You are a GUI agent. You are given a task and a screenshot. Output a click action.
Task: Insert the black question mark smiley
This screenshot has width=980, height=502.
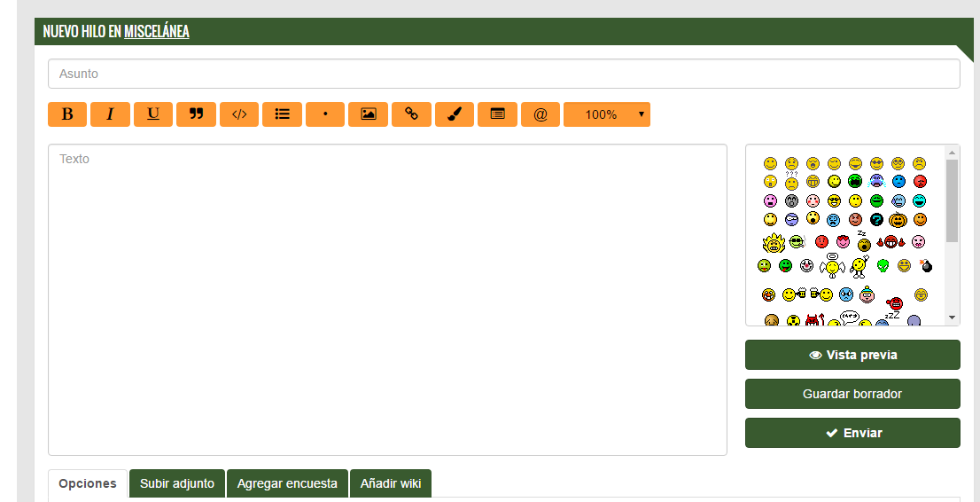pyautogui.click(x=877, y=220)
